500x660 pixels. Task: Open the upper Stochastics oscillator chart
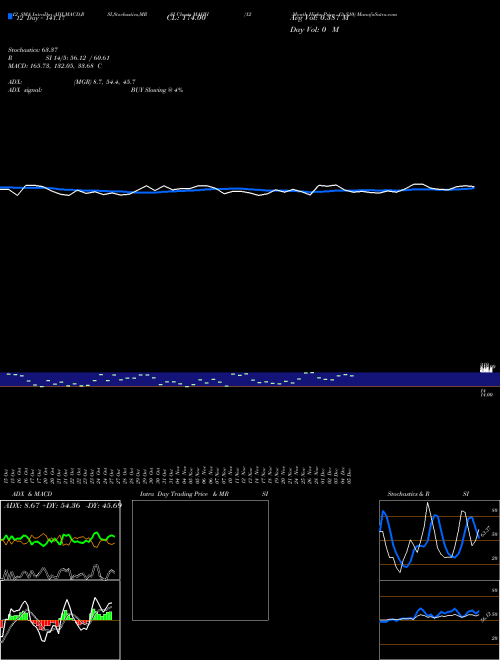coord(439,540)
